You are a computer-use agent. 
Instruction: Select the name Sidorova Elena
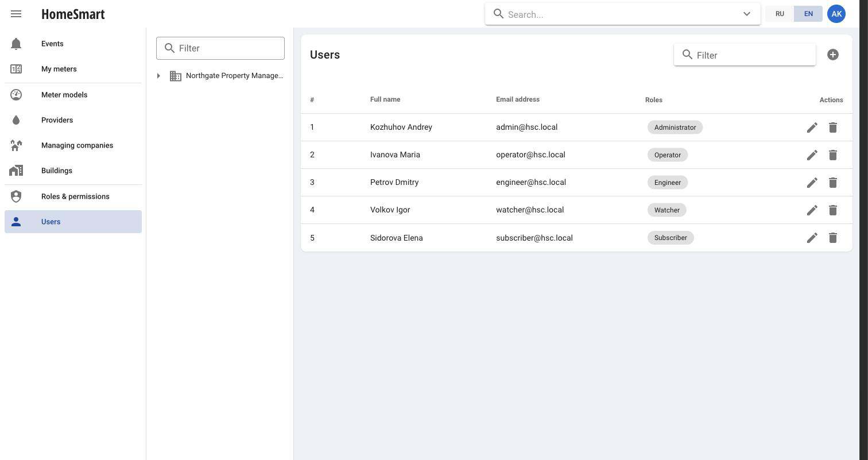[397, 238]
